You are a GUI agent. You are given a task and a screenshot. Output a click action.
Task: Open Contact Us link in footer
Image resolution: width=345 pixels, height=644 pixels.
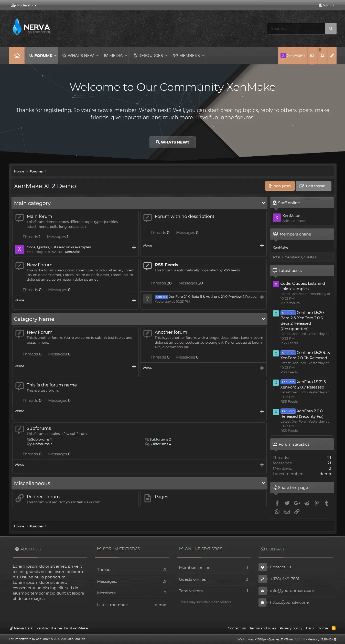(281, 567)
